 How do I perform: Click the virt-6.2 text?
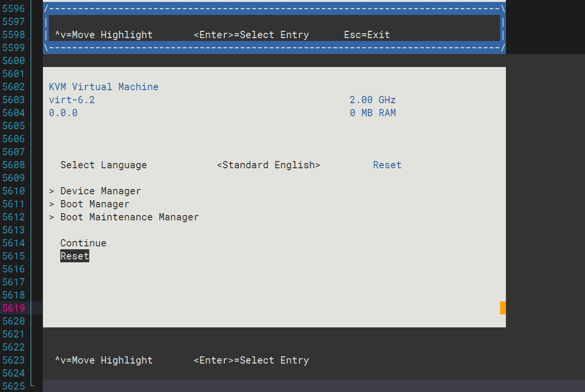(x=72, y=100)
